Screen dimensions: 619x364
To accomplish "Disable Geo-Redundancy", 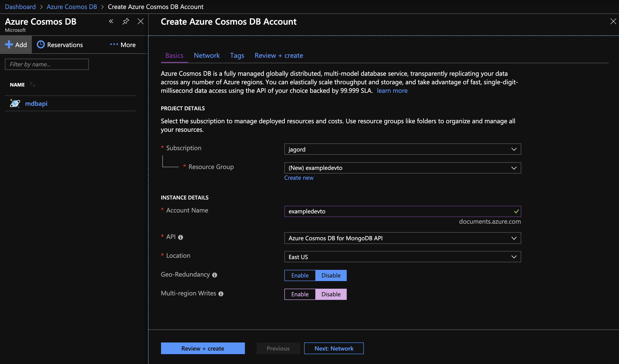I will [331, 275].
